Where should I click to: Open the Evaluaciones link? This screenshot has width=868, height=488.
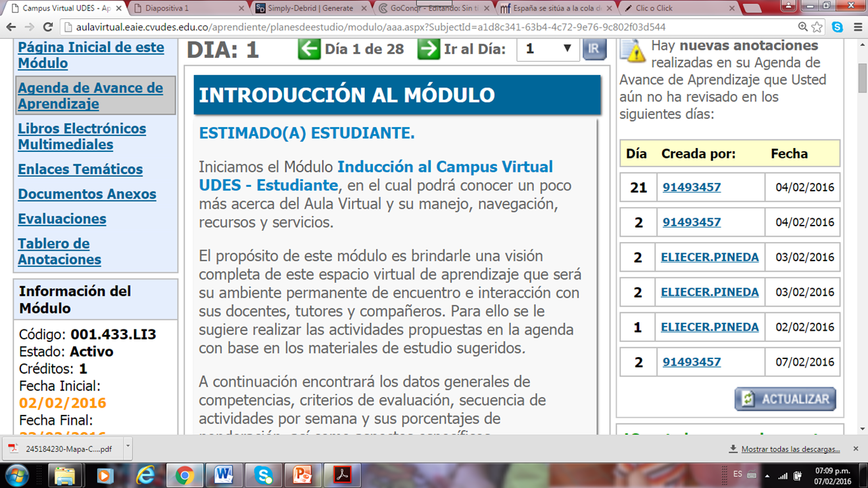[62, 219]
